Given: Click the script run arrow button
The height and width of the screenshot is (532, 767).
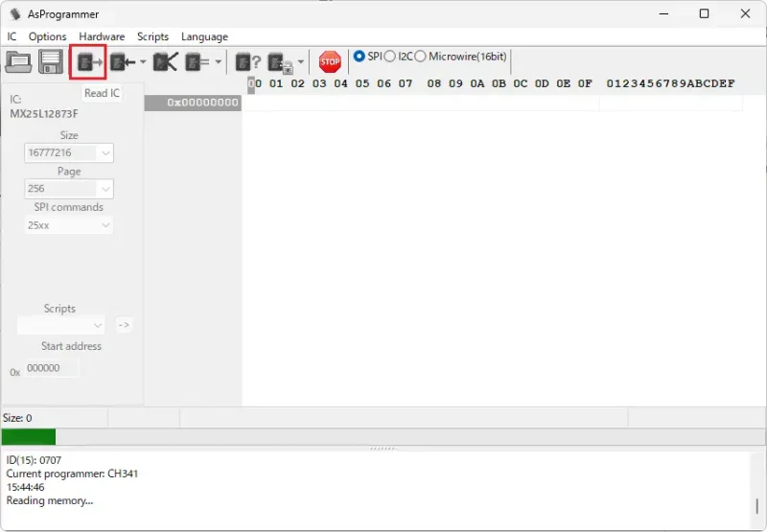Looking at the screenshot, I should [124, 325].
